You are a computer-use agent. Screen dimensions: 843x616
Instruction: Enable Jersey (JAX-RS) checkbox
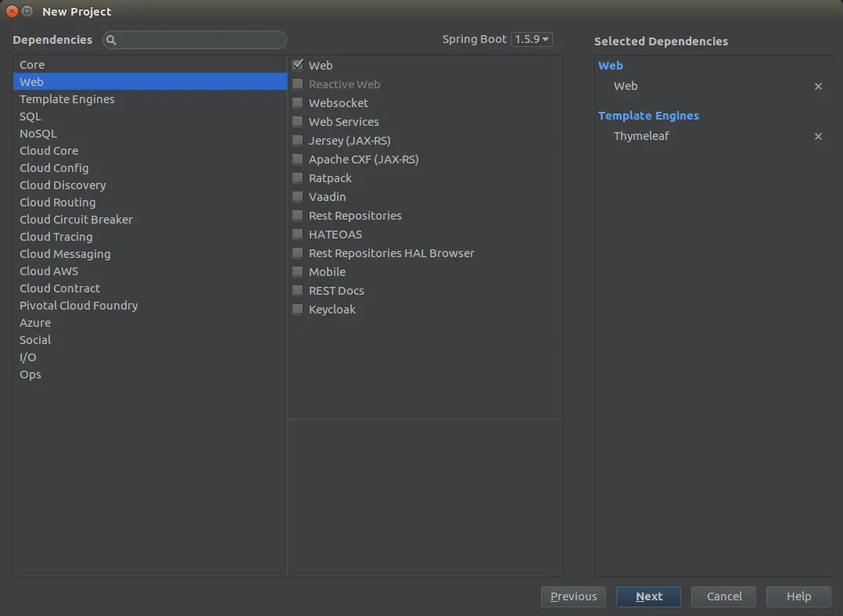pos(297,140)
